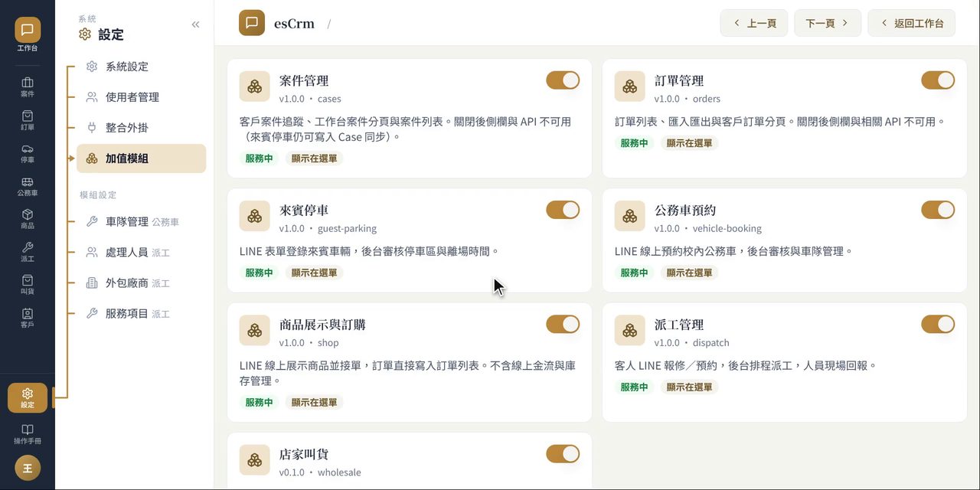Screen dimensions: 980x490
Task: Click 服務中 badge on 派工管理 card
Action: pyautogui.click(x=634, y=387)
